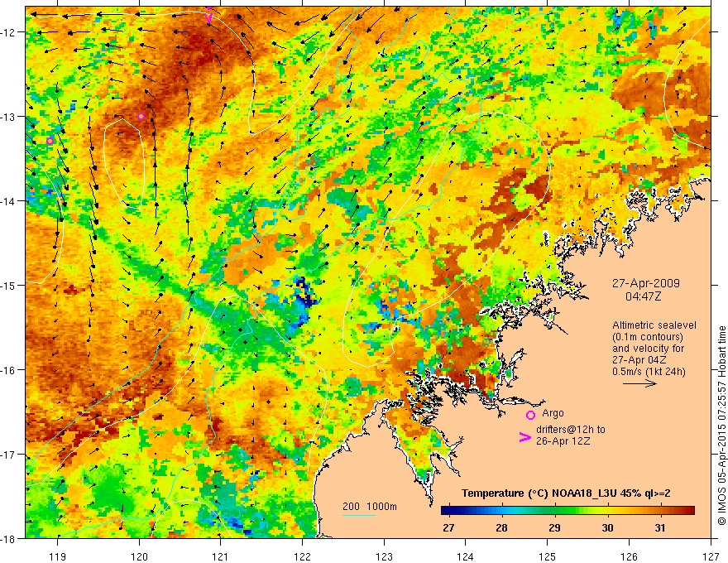Image resolution: width=728 pixels, height=563 pixels.
Task: Click the magenta drifter marker on the top edge
Action: coord(208,17)
